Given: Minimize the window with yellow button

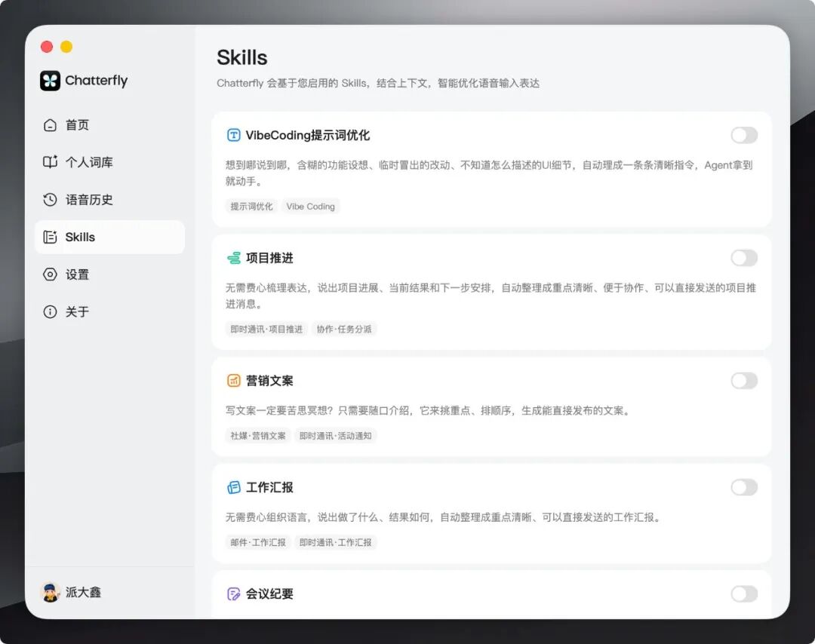Looking at the screenshot, I should [x=66, y=47].
